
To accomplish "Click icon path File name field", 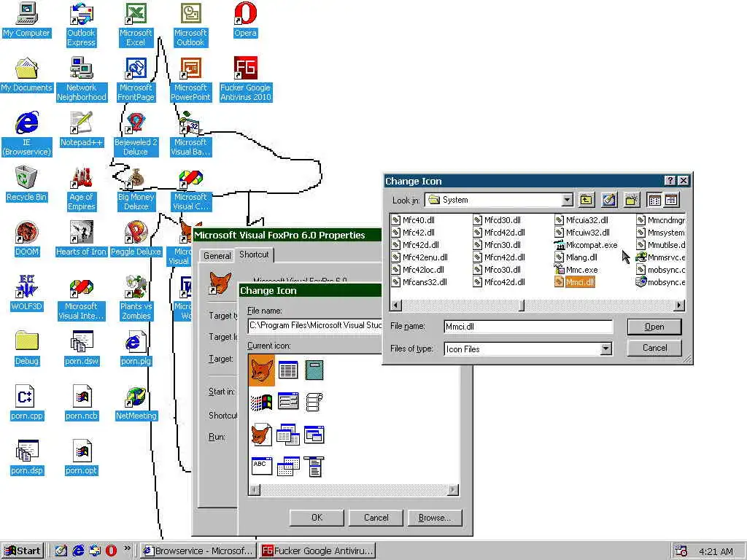I will coord(315,326).
